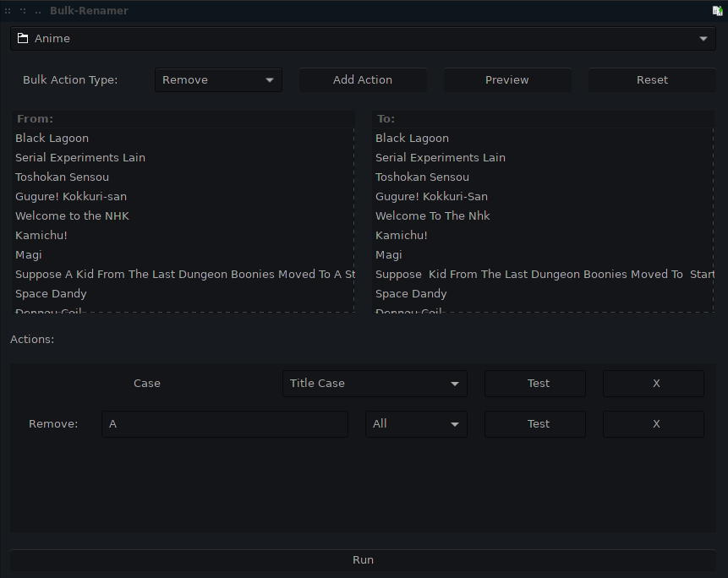Select Kamichu! in the To list

(x=544, y=236)
